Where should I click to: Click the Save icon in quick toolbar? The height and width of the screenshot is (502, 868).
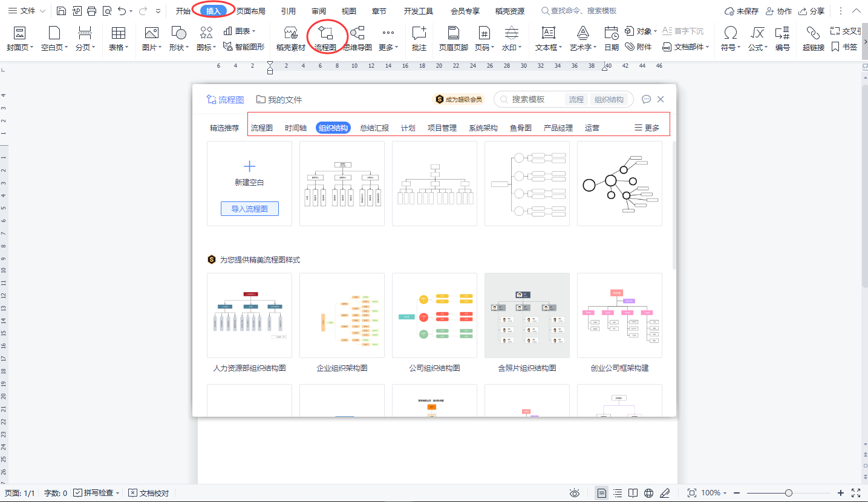[x=61, y=11]
